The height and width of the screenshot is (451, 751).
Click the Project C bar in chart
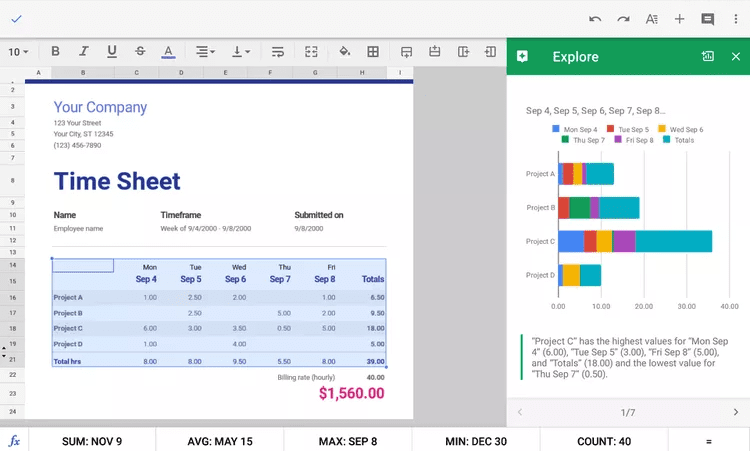635,241
